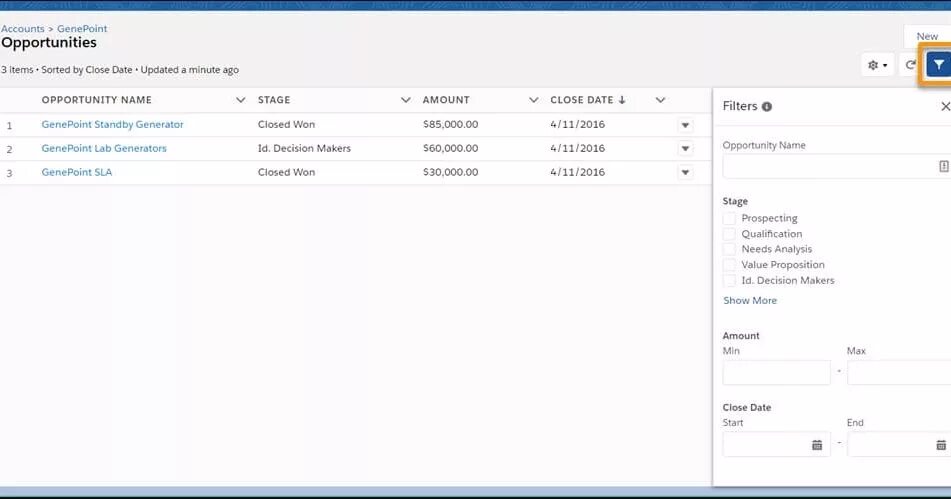Check the Prospecting stage checkbox

coord(729,218)
